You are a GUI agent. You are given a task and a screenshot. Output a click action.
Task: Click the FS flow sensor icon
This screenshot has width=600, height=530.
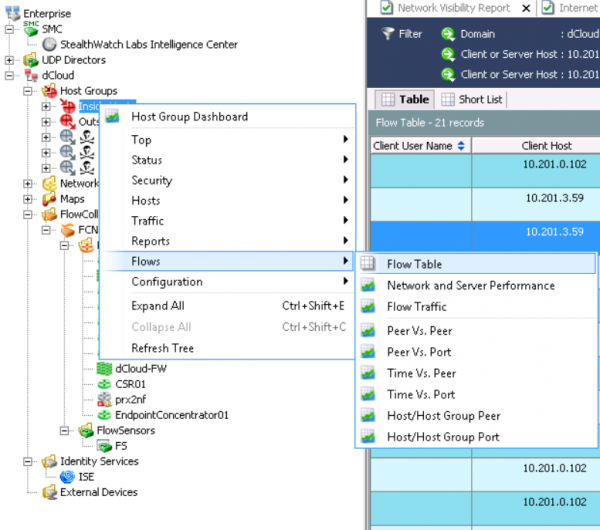[x=103, y=446]
